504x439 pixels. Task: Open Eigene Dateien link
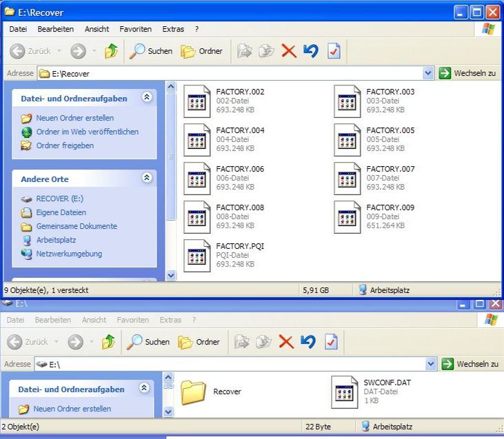61,212
